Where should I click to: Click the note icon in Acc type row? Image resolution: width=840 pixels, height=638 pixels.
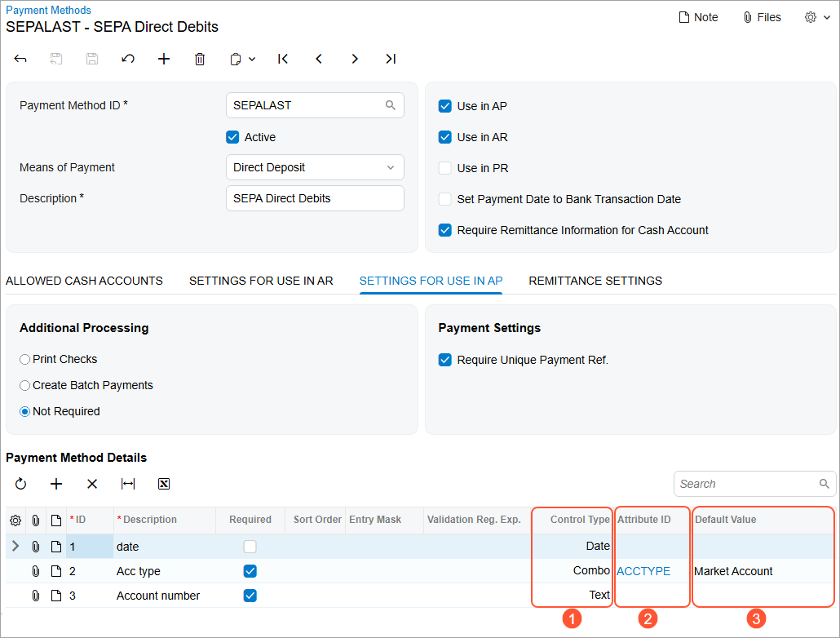(56, 572)
